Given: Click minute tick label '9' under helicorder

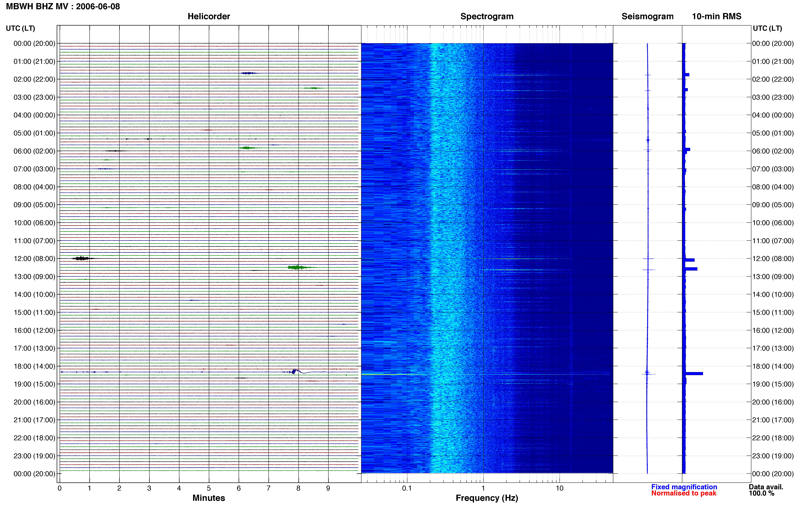Looking at the screenshot, I should pyautogui.click(x=328, y=488).
